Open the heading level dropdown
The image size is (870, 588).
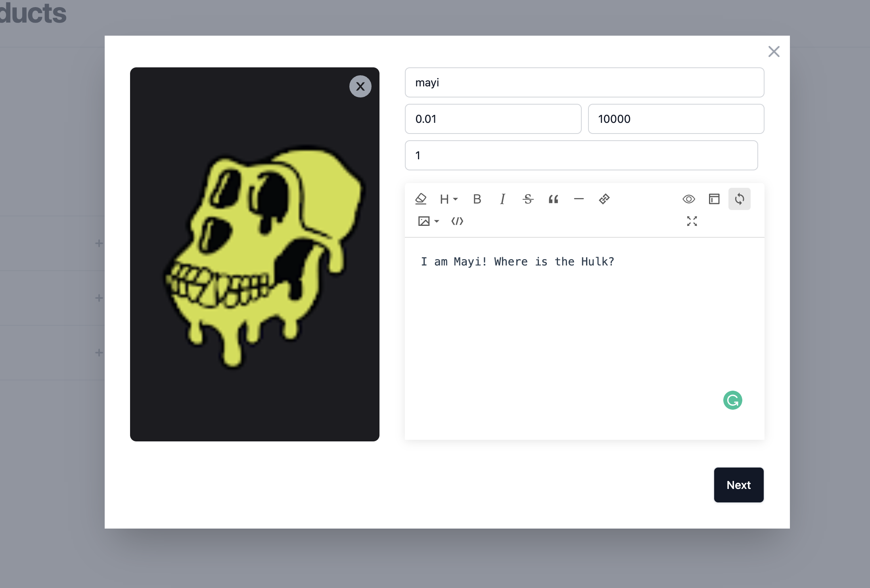[x=448, y=199]
